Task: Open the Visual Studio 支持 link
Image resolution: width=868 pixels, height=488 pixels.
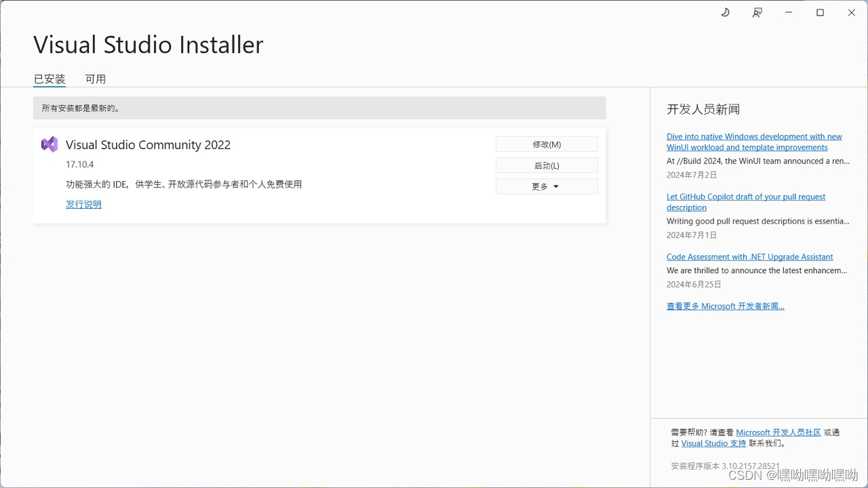Action: (713, 443)
